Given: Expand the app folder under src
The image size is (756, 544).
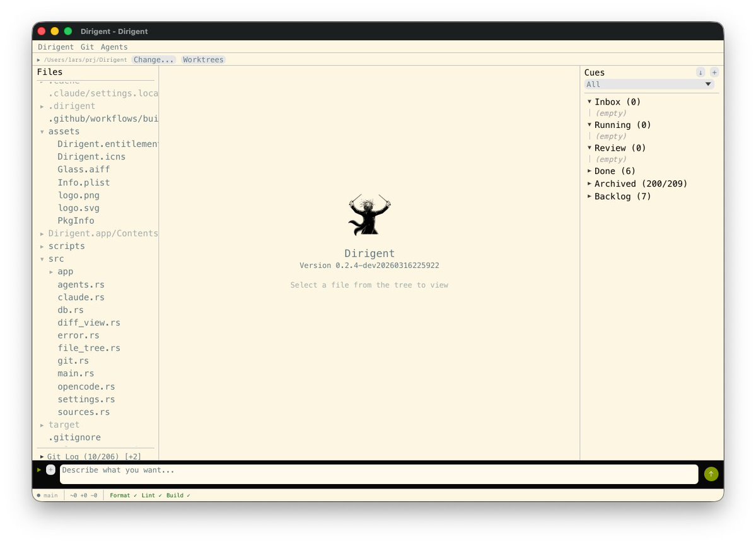Looking at the screenshot, I should [51, 272].
